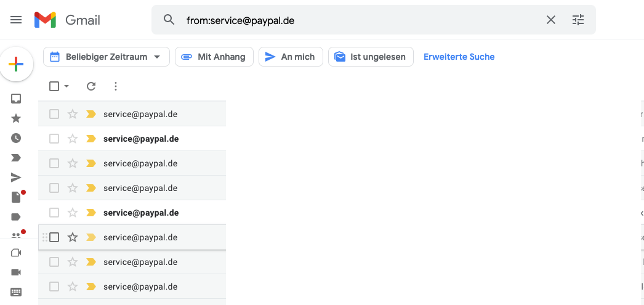Viewport: 644px width, 305px height.
Task: Open snoozed clock icon in sidebar
Action: (16, 138)
